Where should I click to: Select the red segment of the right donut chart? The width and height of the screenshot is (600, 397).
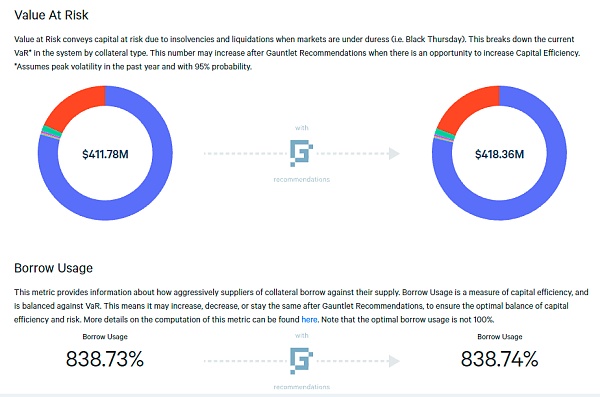[x=468, y=105]
